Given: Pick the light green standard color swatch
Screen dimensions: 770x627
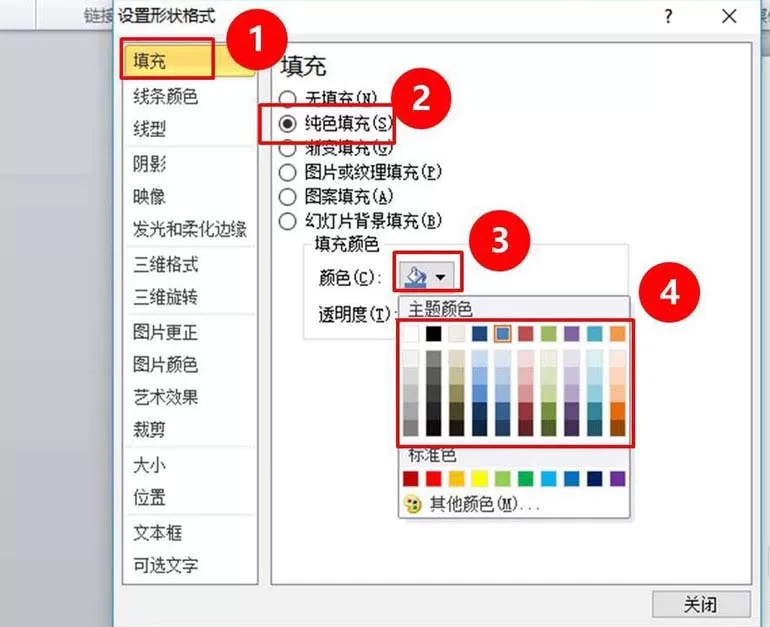Looking at the screenshot, I should [x=503, y=478].
